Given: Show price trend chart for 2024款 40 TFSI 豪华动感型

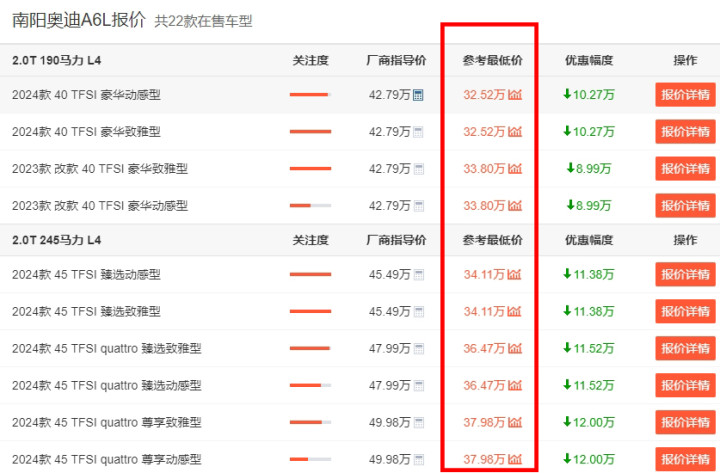Looking at the screenshot, I should click(x=515, y=95).
